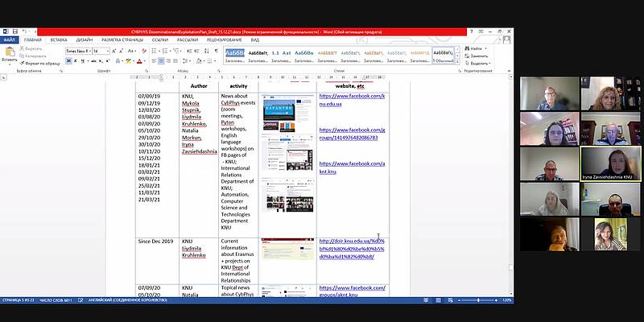Click the Save icon in the quick access toolbar
The height and width of the screenshot is (322, 644).
pos(14,31)
